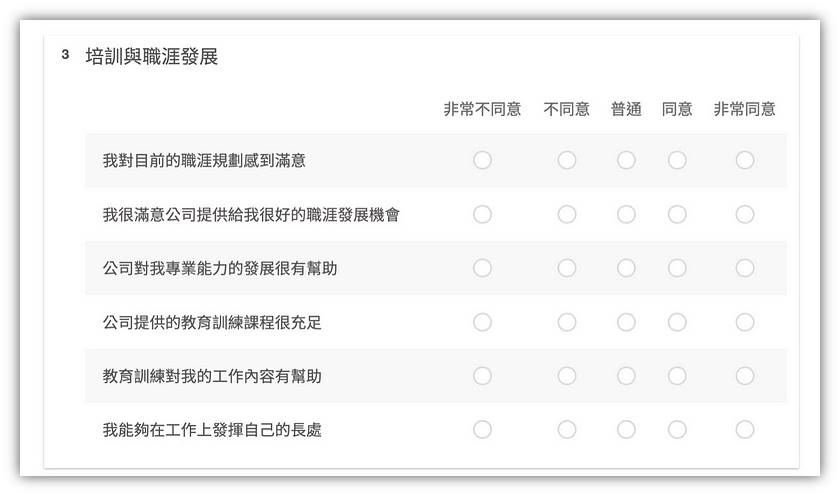This screenshot has height=496, width=840.
Task: Choose 普通 for 我對目前的職涯規劃感到滿意
Action: coord(626,160)
